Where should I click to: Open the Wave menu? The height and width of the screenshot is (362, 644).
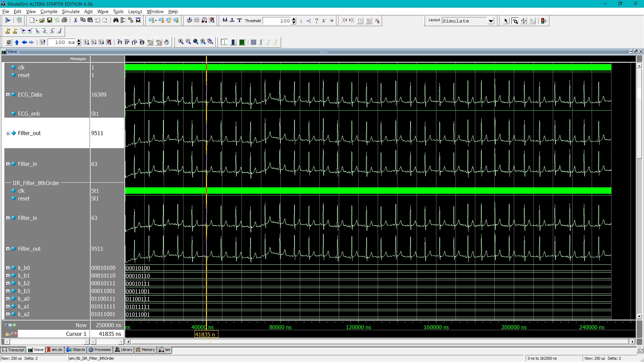pyautogui.click(x=103, y=11)
